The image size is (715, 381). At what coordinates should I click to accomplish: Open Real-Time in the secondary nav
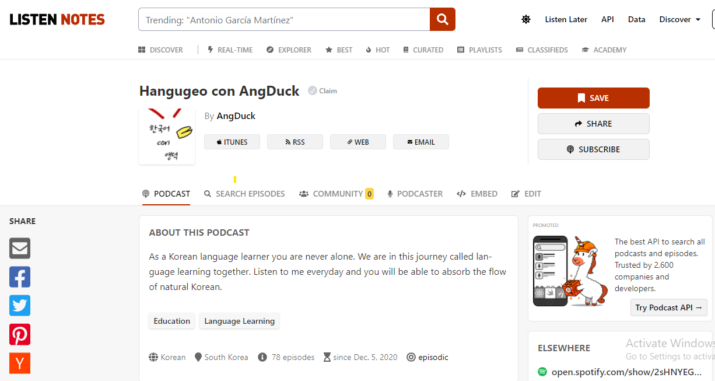(230, 50)
